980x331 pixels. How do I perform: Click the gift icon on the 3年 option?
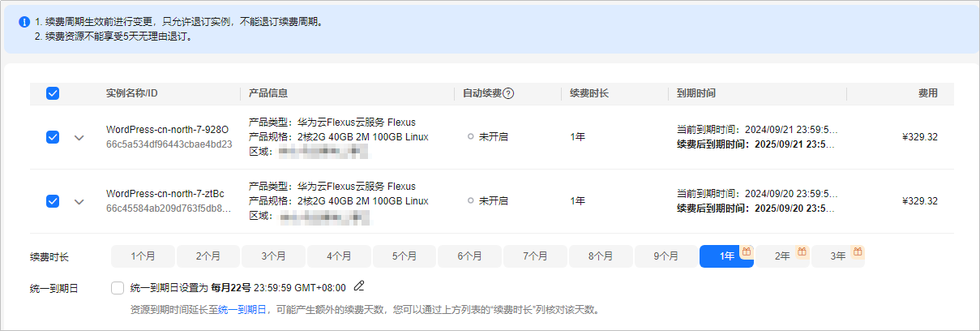tap(858, 251)
